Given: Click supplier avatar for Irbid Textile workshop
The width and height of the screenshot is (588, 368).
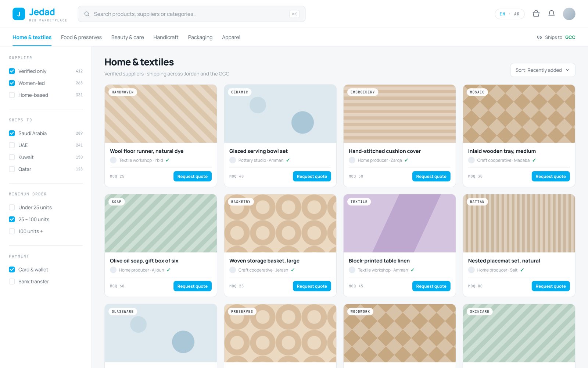Looking at the screenshot, I should point(113,160).
